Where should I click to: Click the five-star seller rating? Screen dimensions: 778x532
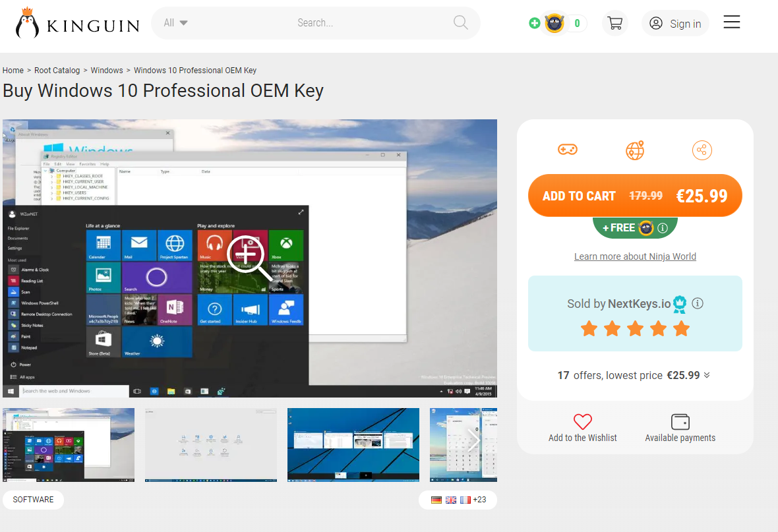635,328
